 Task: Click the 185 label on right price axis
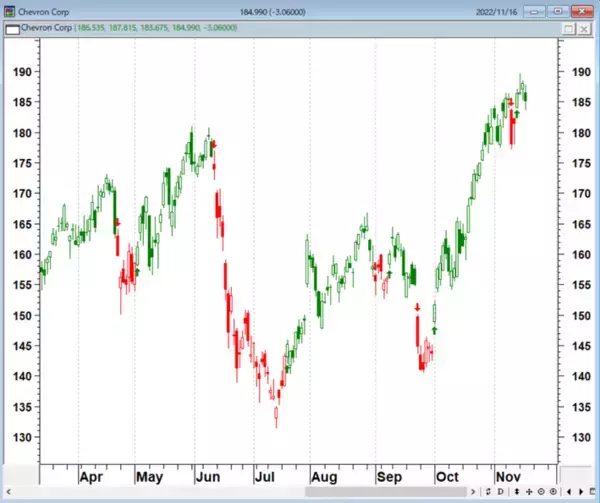(581, 103)
